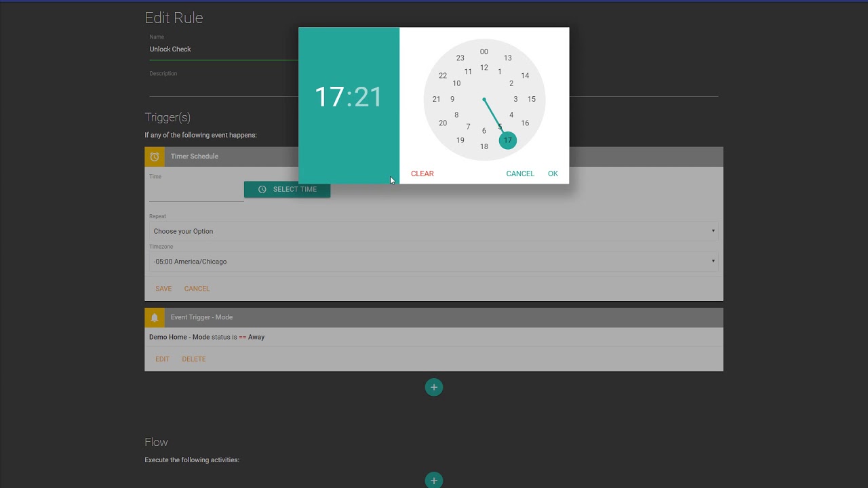Confirm the time with OK
The image size is (868, 488).
(553, 174)
